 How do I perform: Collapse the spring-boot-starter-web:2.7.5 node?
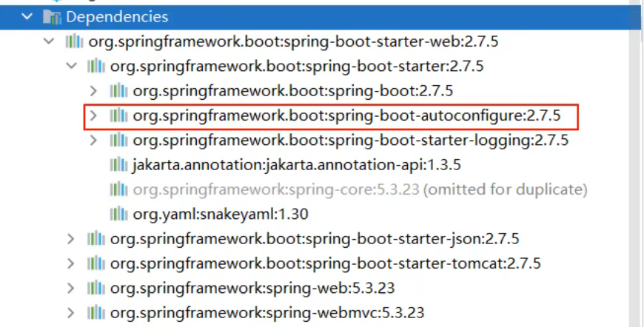pyautogui.click(x=49, y=41)
